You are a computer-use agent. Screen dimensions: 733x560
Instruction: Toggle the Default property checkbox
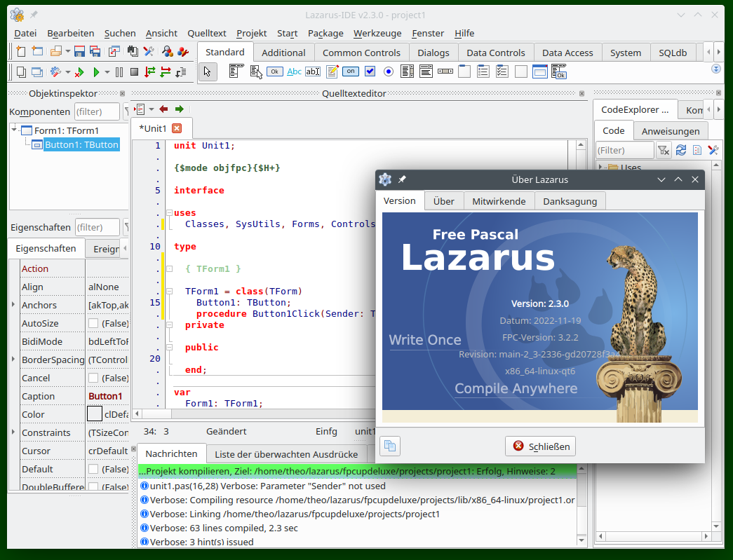click(x=93, y=469)
